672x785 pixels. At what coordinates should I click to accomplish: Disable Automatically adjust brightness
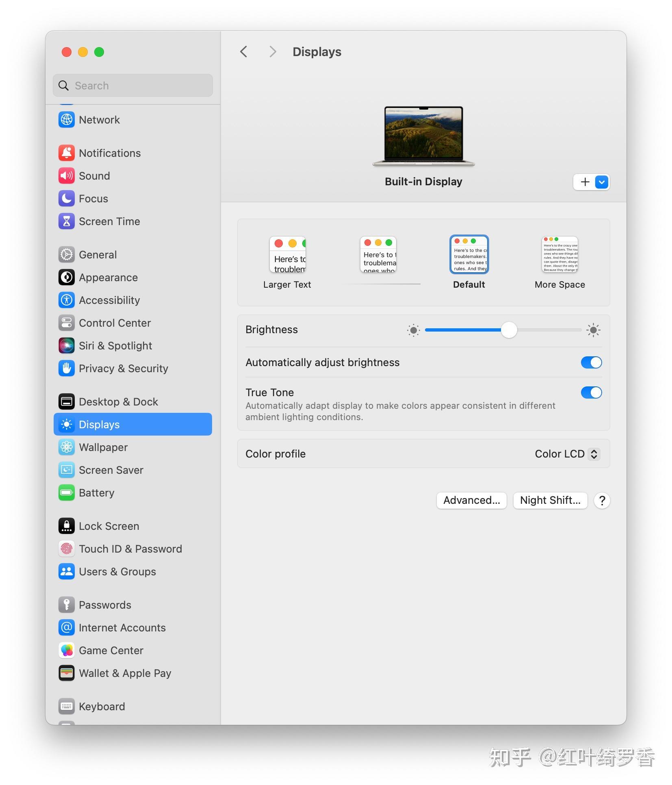(x=592, y=362)
